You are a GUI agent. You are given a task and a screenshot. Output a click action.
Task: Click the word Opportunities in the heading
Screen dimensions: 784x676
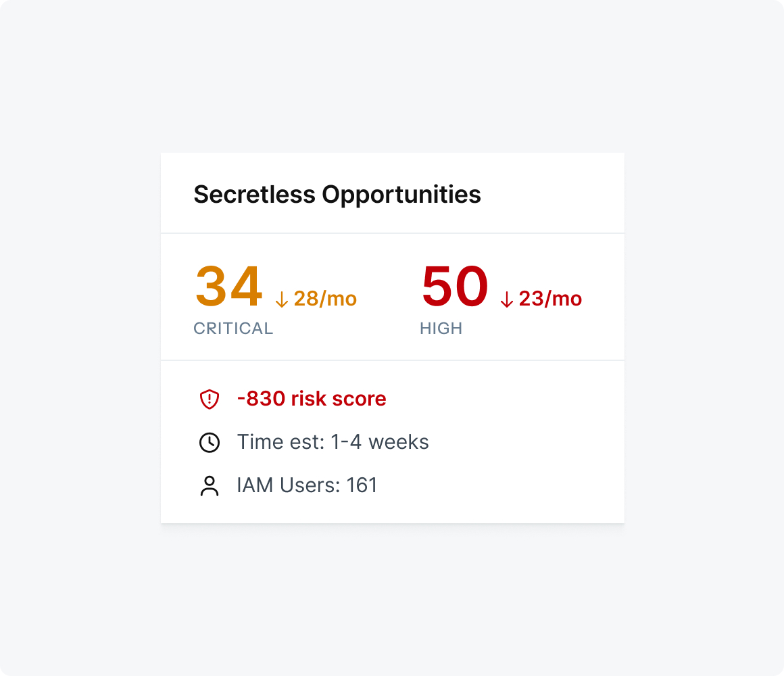pos(401,195)
